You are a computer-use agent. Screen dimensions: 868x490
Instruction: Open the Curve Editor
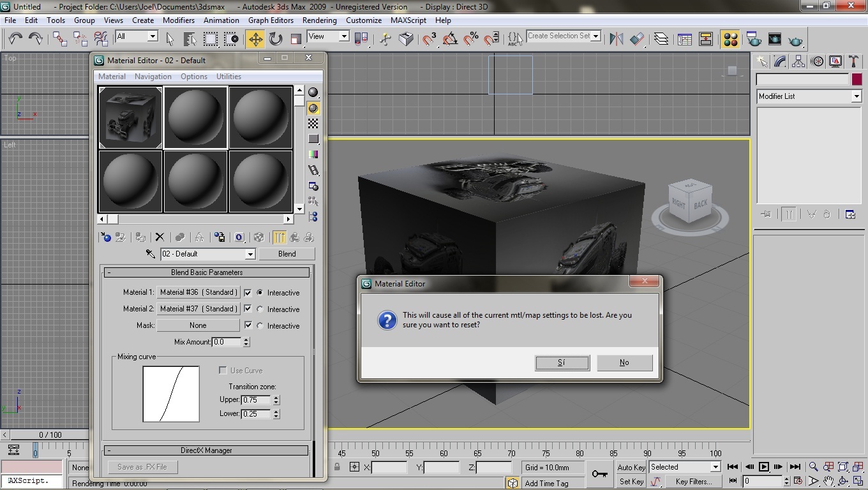click(685, 39)
